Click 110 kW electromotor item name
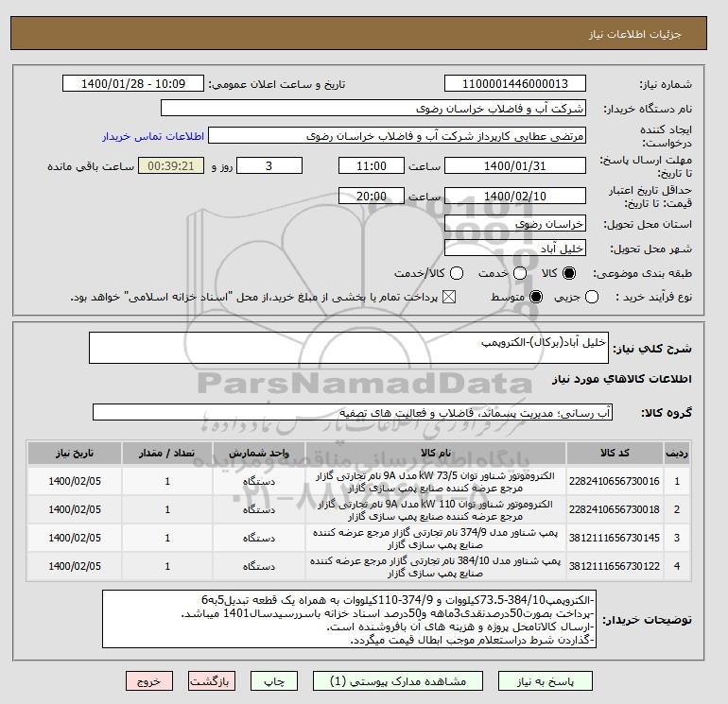 436,510
